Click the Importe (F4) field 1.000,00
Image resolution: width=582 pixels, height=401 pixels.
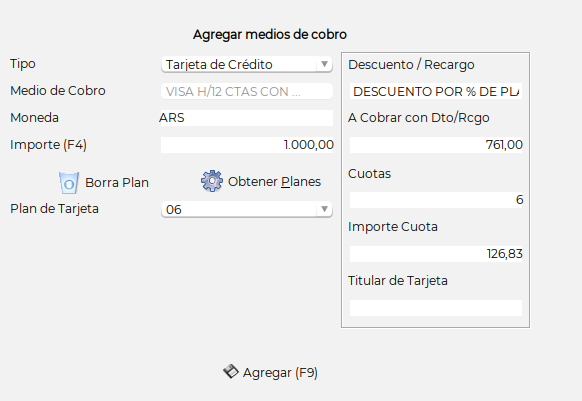pyautogui.click(x=247, y=145)
